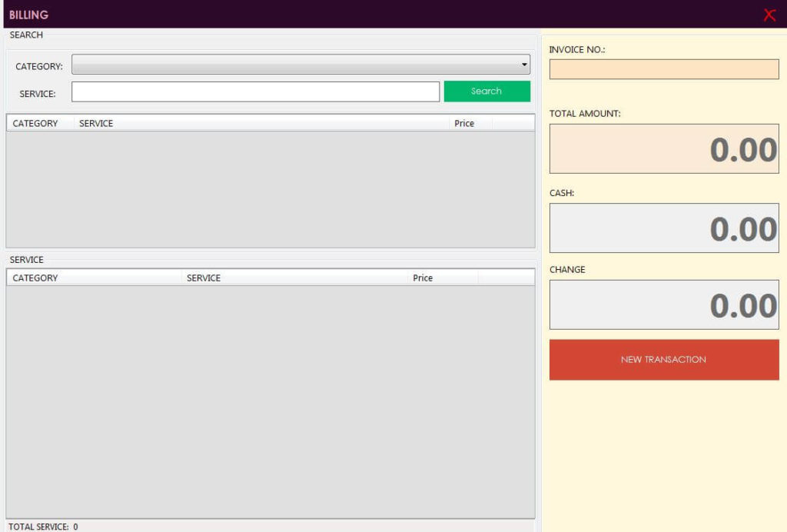
Task: Sort search results by CATEGORY column header
Action: (40, 123)
